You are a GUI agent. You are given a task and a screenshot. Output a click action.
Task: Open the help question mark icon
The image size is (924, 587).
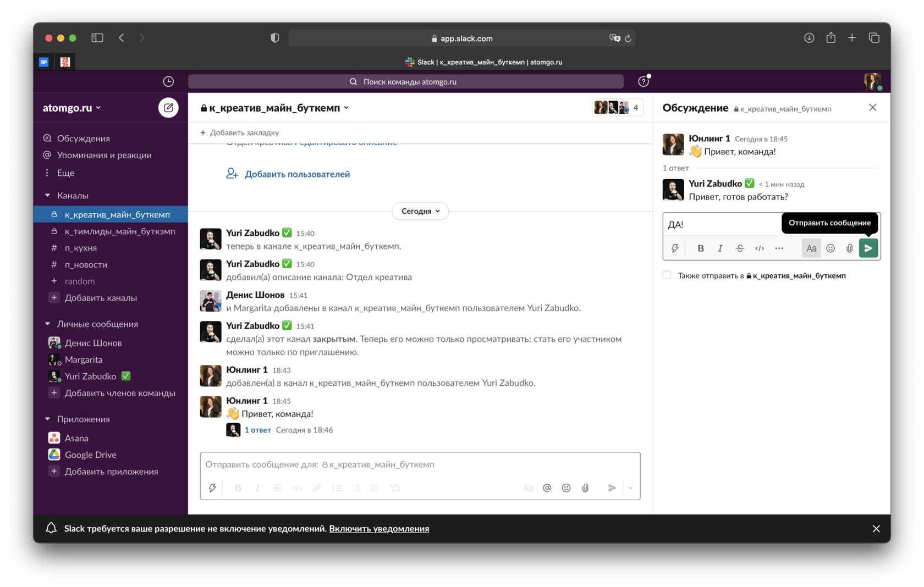(643, 81)
